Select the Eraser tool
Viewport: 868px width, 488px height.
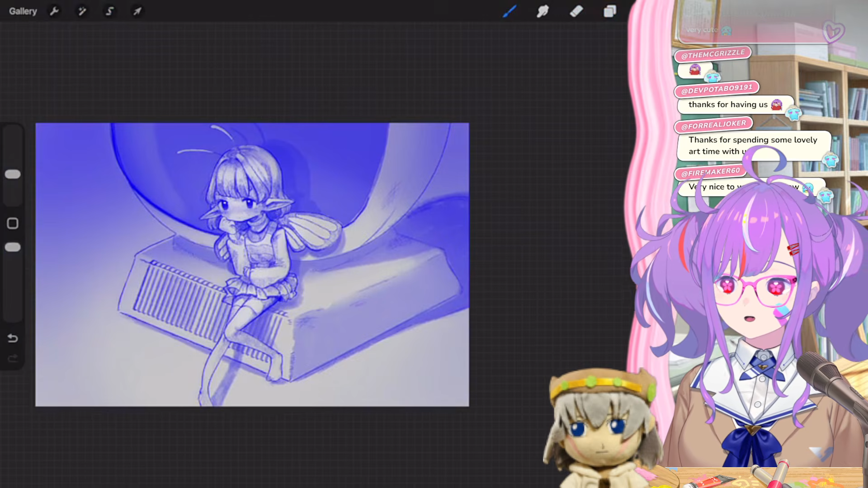(x=576, y=11)
